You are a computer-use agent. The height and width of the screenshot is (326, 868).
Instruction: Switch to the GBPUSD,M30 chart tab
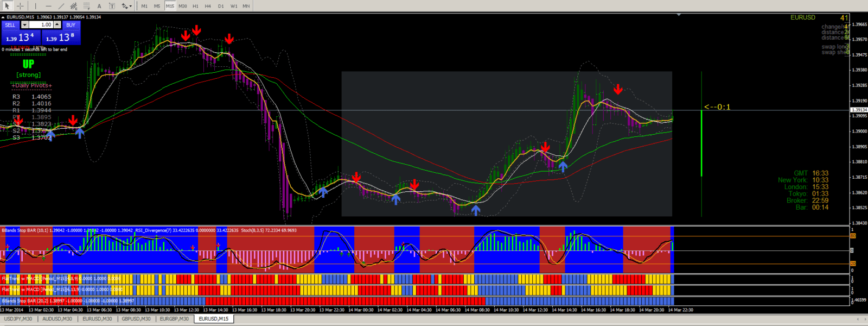(136, 319)
